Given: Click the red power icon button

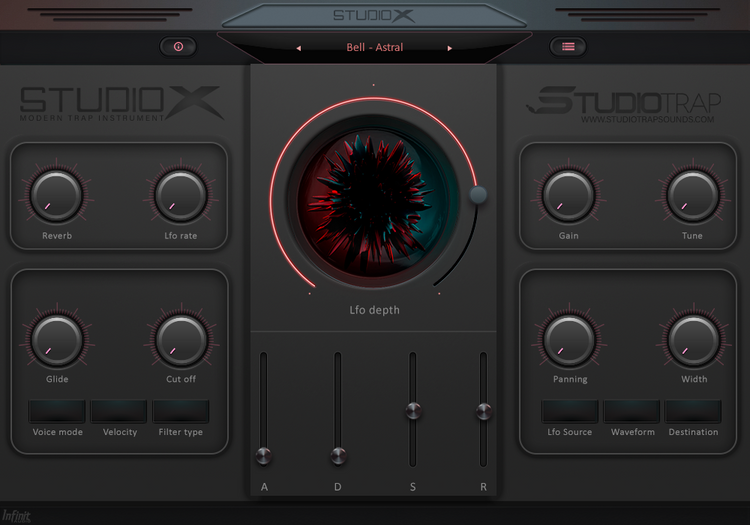Looking at the screenshot, I should [178, 46].
